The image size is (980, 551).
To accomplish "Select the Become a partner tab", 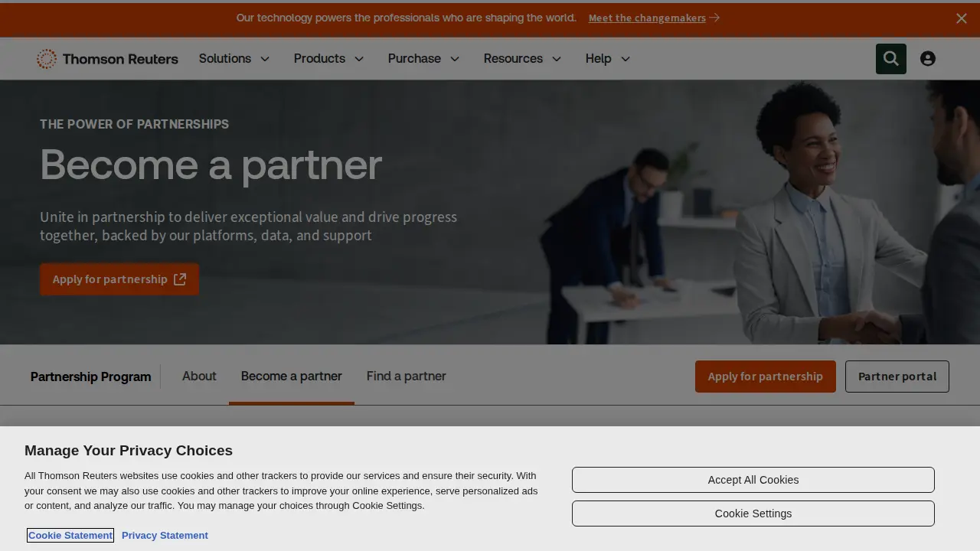I will point(292,377).
